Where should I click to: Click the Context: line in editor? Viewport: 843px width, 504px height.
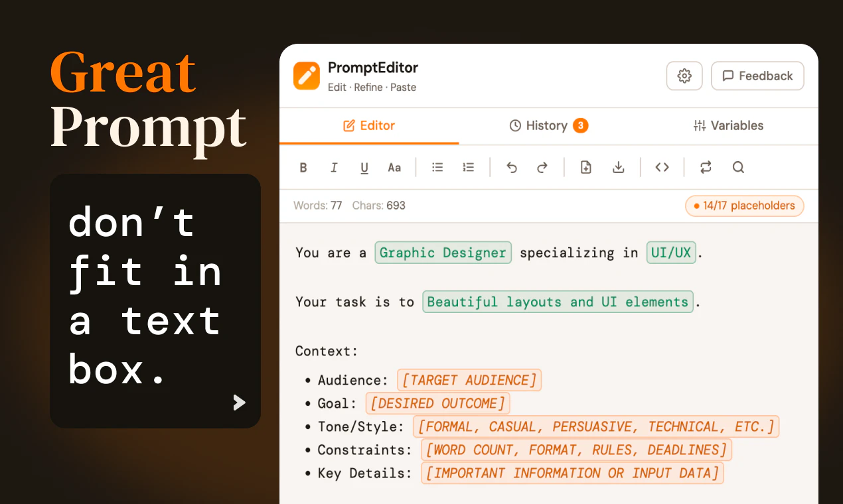pyautogui.click(x=327, y=351)
